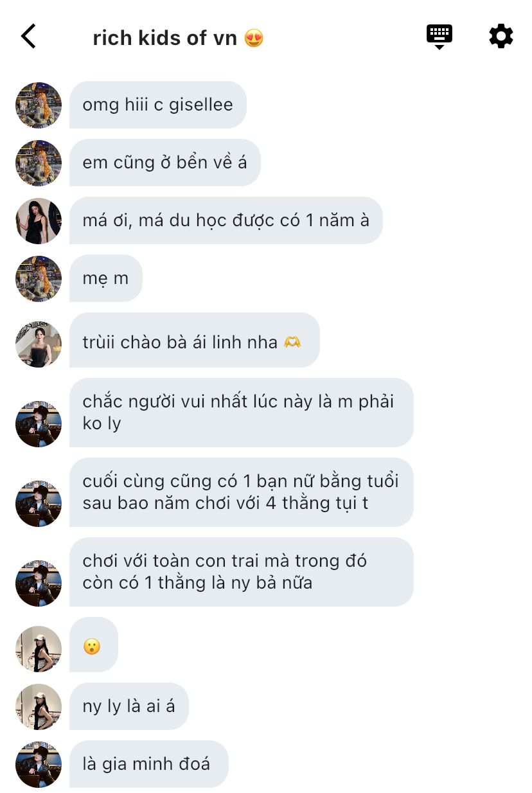532x793 pixels.
Task: Select the 'trùii chào bà ái linh nha' bubble
Action: tap(195, 340)
